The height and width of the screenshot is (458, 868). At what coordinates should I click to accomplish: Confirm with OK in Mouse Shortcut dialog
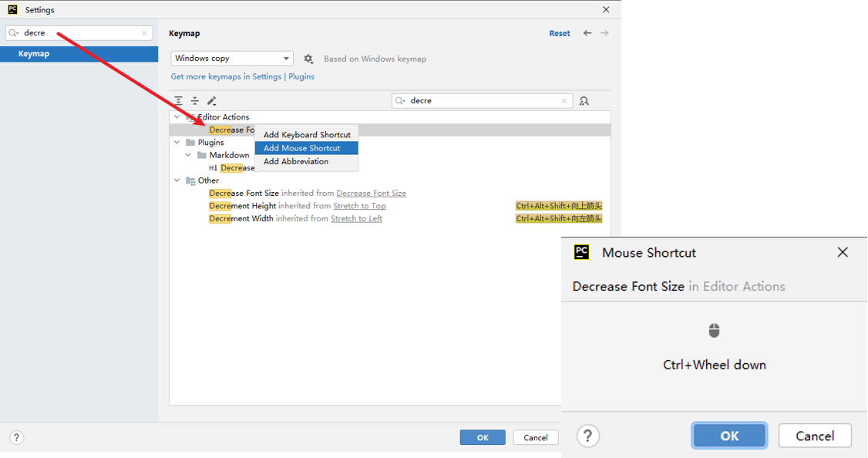(729, 436)
